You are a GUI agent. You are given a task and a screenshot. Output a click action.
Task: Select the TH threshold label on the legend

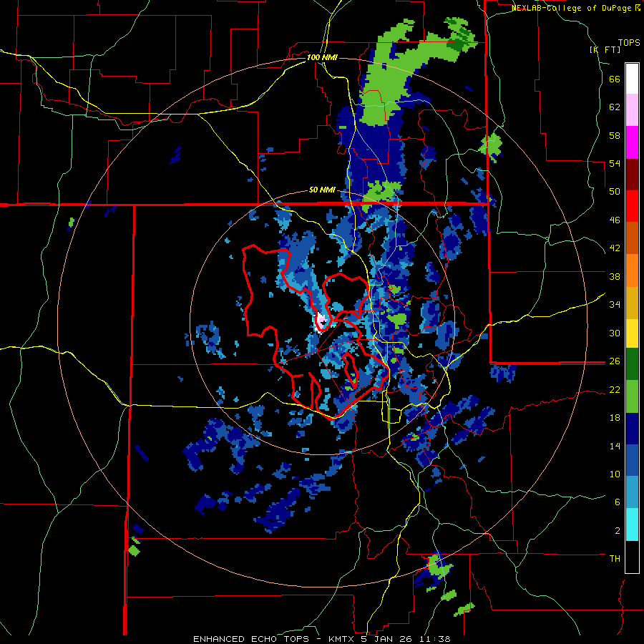pos(615,559)
